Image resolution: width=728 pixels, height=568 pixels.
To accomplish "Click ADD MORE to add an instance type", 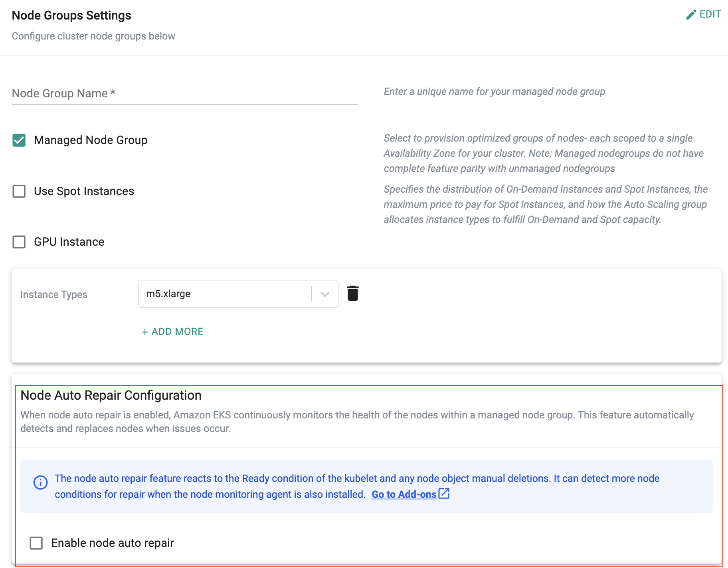I will 177,332.
